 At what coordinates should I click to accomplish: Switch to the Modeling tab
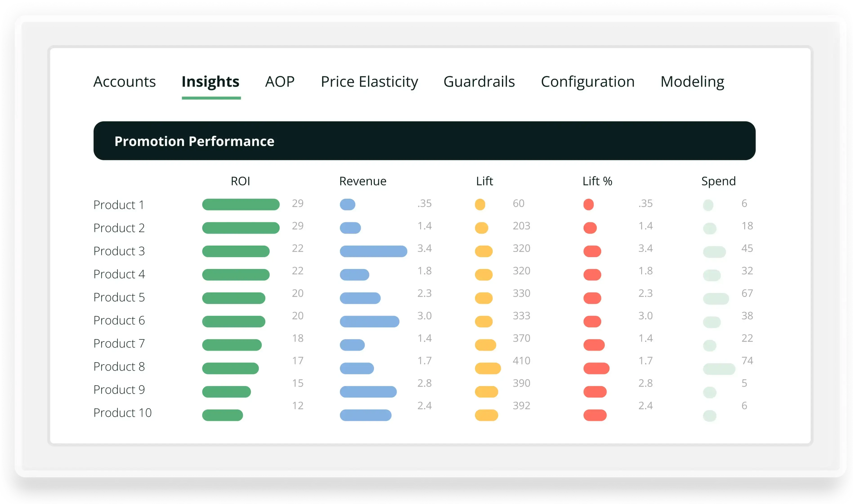pos(692,82)
